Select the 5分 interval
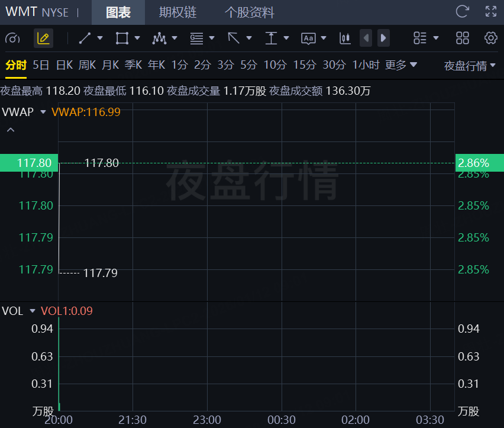Image resolution: width=504 pixels, height=428 pixels. 249,65
